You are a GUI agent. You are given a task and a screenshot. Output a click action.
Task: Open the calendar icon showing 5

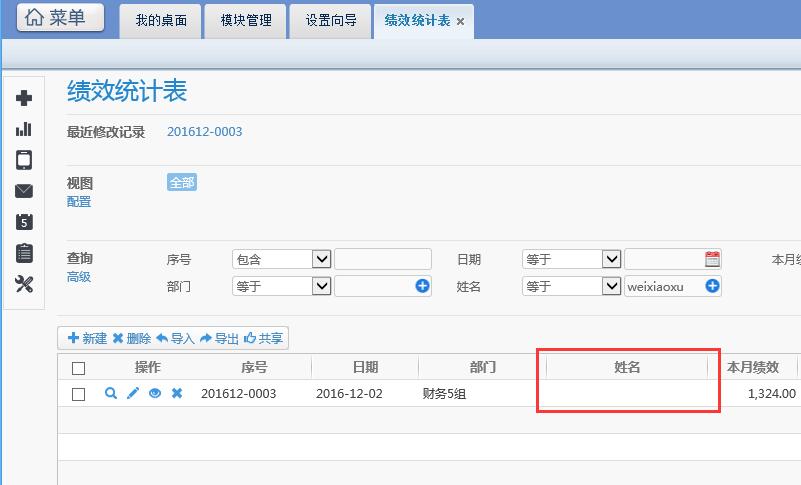(x=24, y=222)
